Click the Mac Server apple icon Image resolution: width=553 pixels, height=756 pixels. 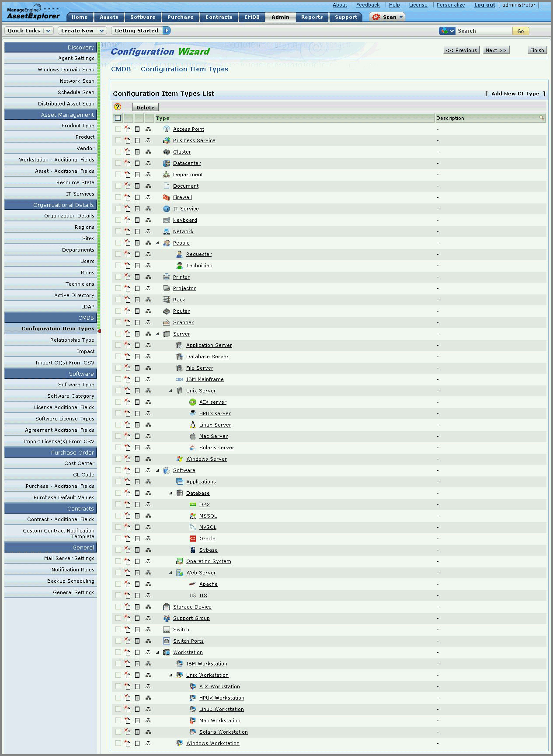click(x=192, y=436)
